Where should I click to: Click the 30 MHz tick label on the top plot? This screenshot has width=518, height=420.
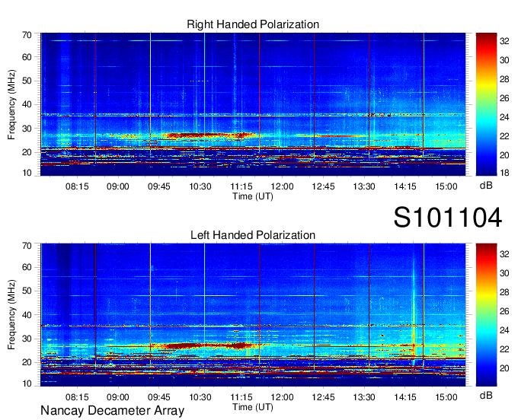point(27,129)
